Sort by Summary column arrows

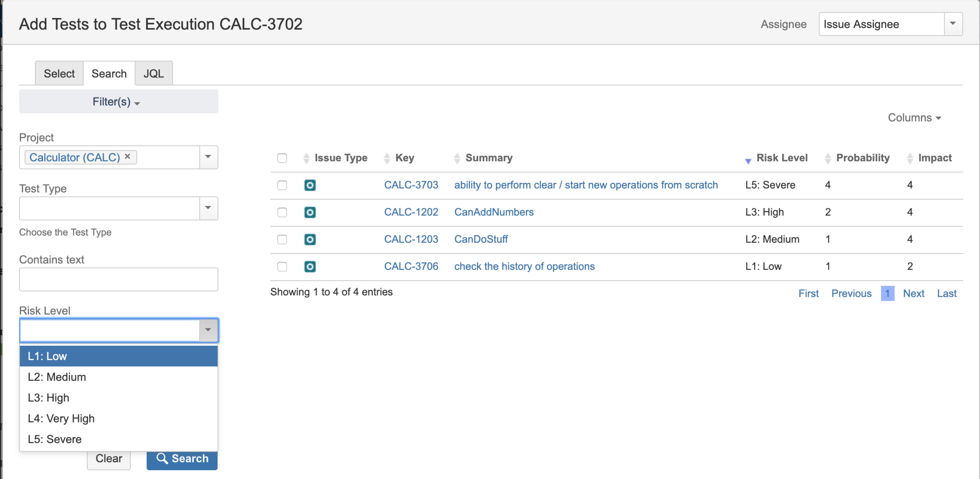click(457, 158)
